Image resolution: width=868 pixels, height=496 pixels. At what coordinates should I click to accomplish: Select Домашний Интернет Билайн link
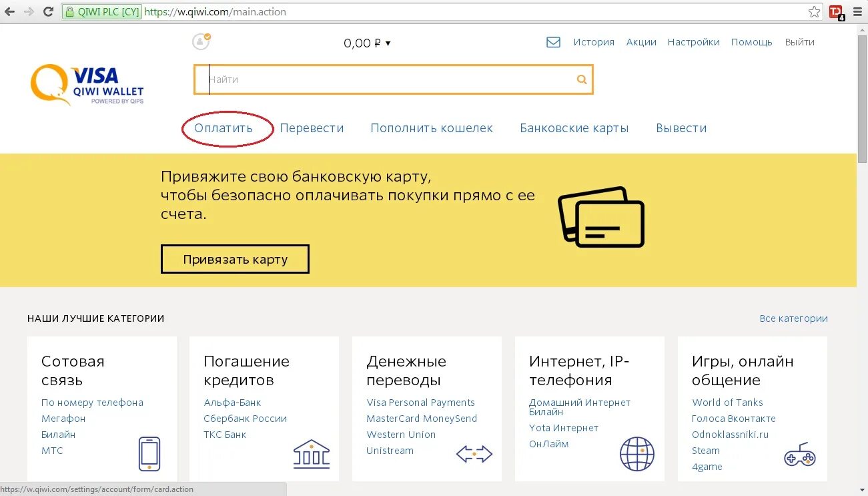coord(580,407)
